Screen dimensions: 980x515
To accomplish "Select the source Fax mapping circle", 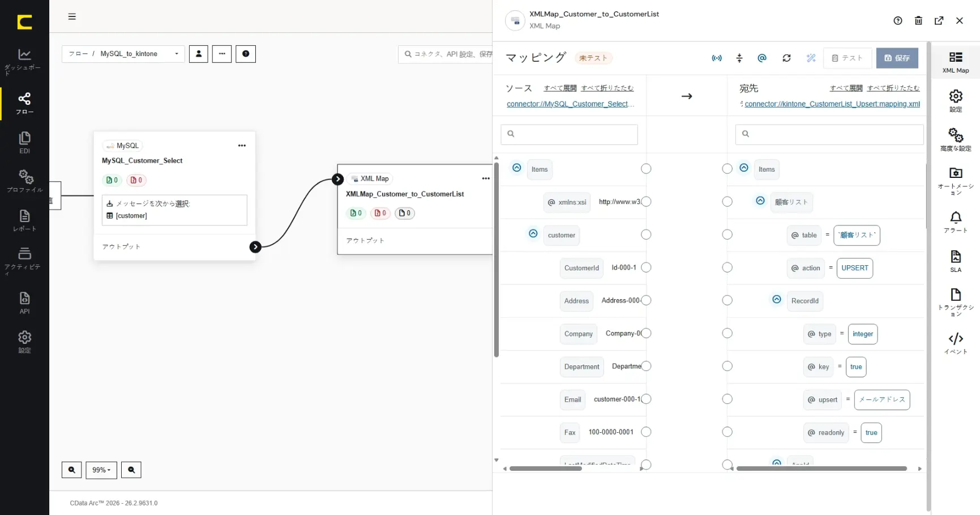I will 646,432.
